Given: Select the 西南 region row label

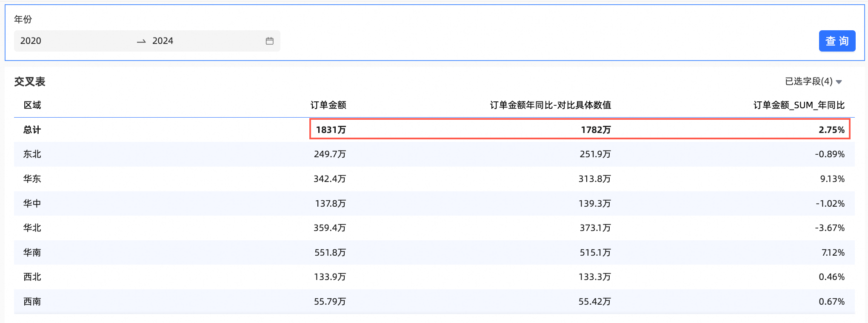Looking at the screenshot, I should tap(32, 302).
